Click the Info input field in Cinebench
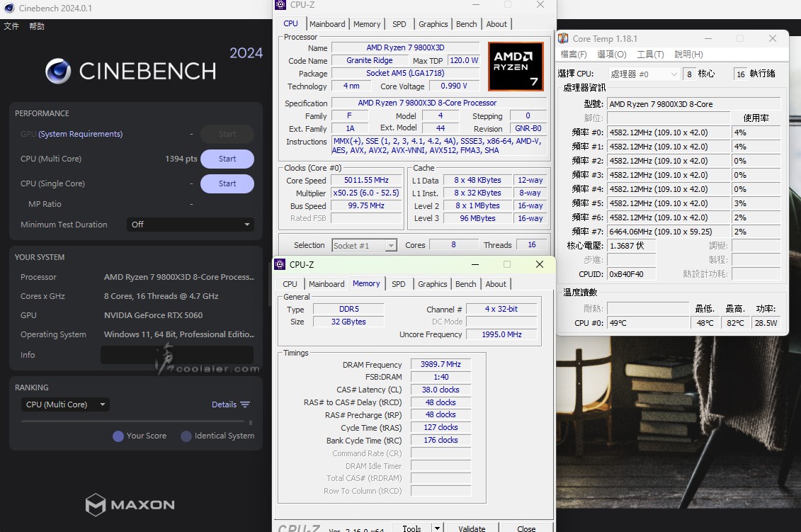801x532 pixels. [x=177, y=355]
